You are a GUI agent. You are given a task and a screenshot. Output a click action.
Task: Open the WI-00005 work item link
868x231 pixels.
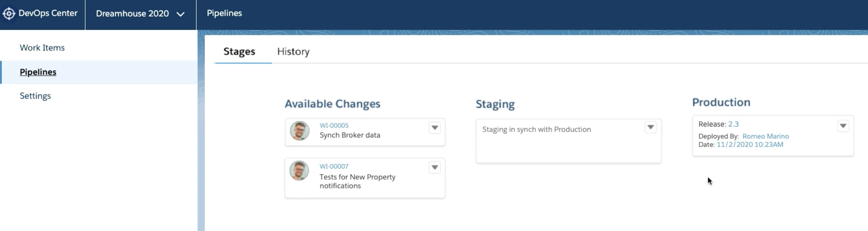[334, 125]
